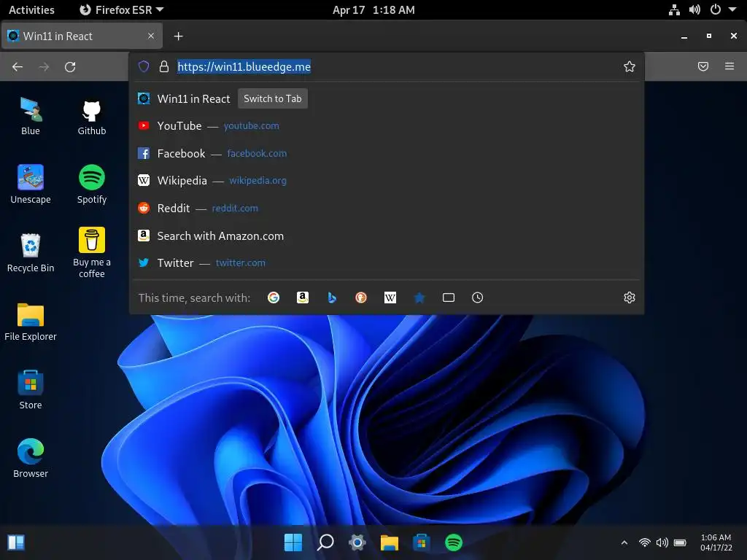View site security via the padlock icon
The height and width of the screenshot is (560, 747).
coord(164,66)
